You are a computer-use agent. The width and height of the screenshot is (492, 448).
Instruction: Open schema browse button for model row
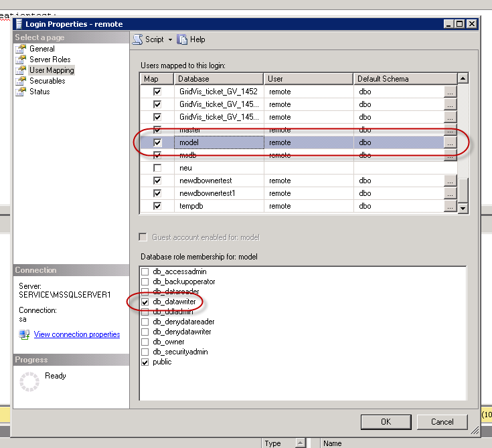tap(450, 142)
